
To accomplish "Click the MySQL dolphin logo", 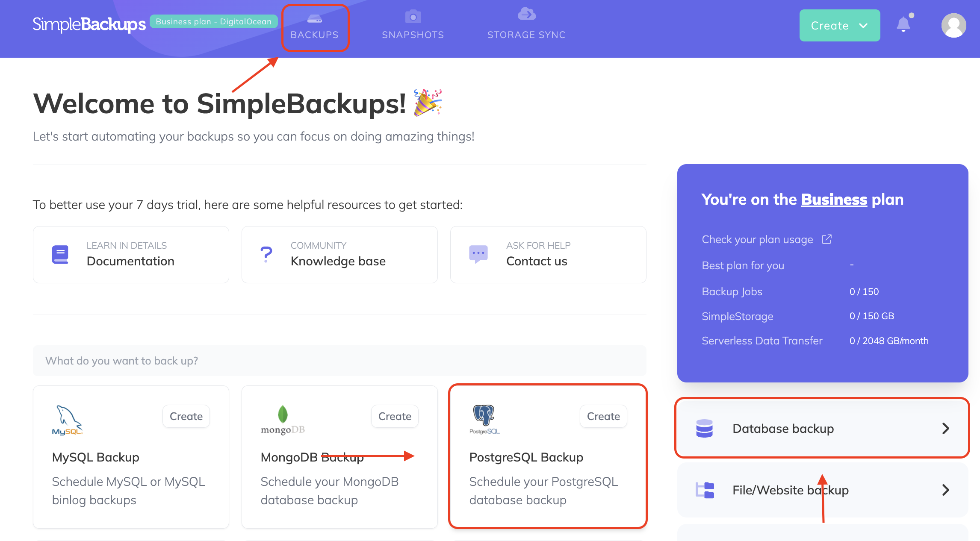I will point(67,420).
